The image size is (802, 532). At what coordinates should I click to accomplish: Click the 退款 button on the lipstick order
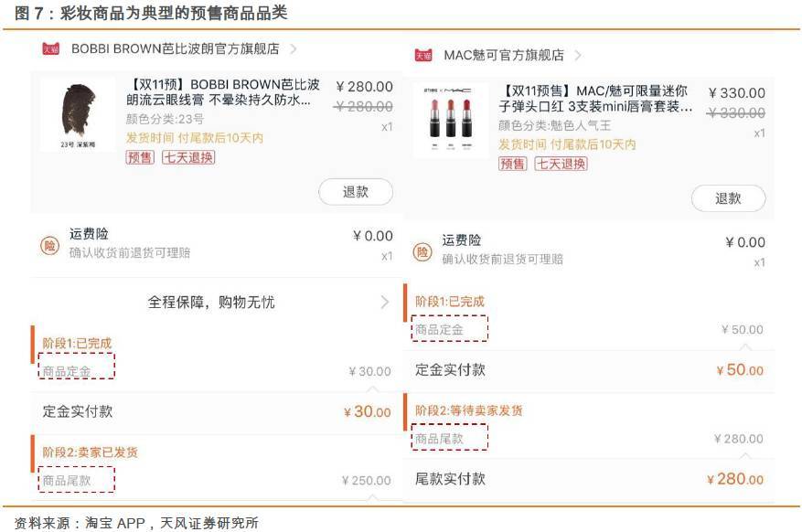coord(730,198)
